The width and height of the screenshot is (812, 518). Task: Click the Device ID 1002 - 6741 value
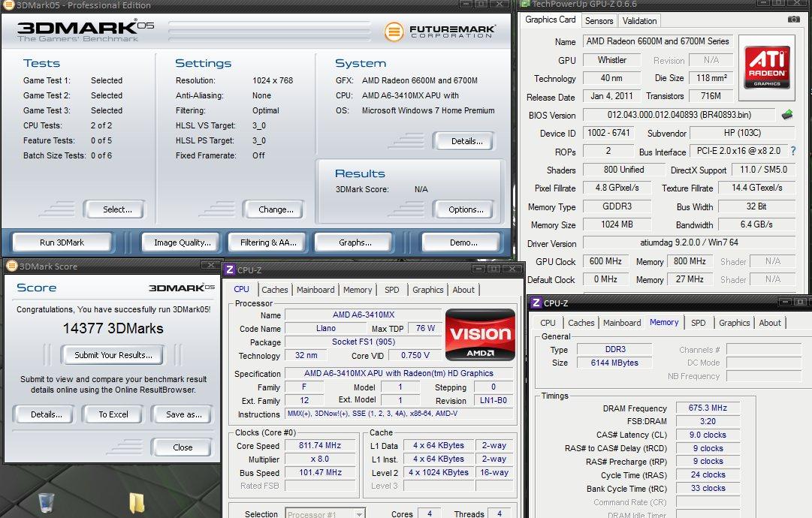coord(608,133)
